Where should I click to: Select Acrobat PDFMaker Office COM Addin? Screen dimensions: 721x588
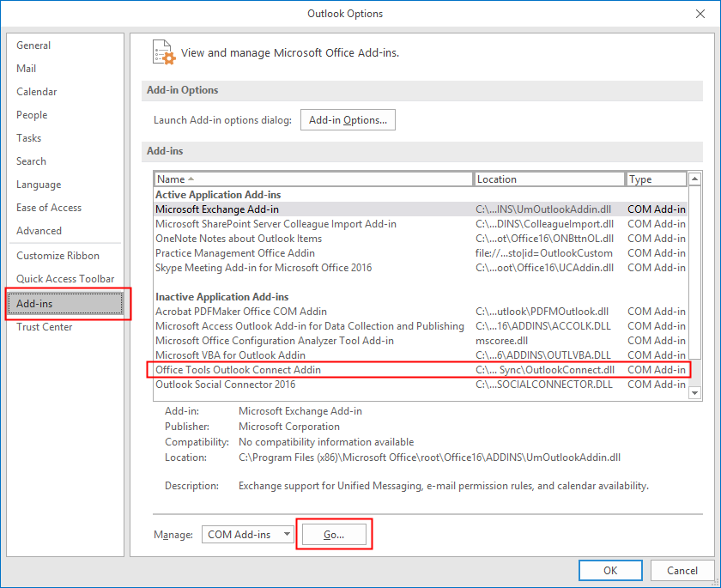point(421,312)
